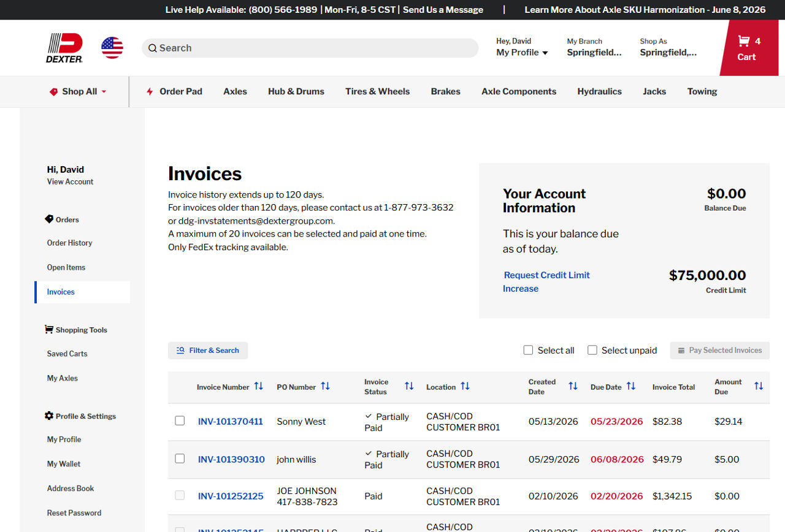Open My Axles

tap(63, 378)
